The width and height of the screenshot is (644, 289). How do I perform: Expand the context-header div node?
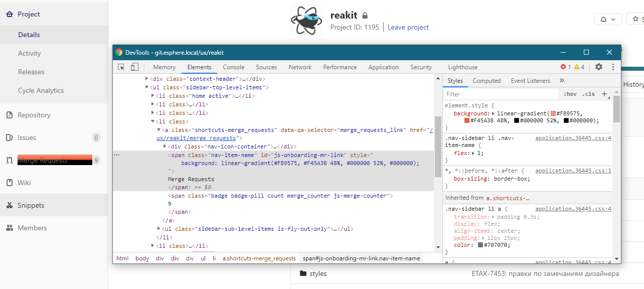point(147,79)
